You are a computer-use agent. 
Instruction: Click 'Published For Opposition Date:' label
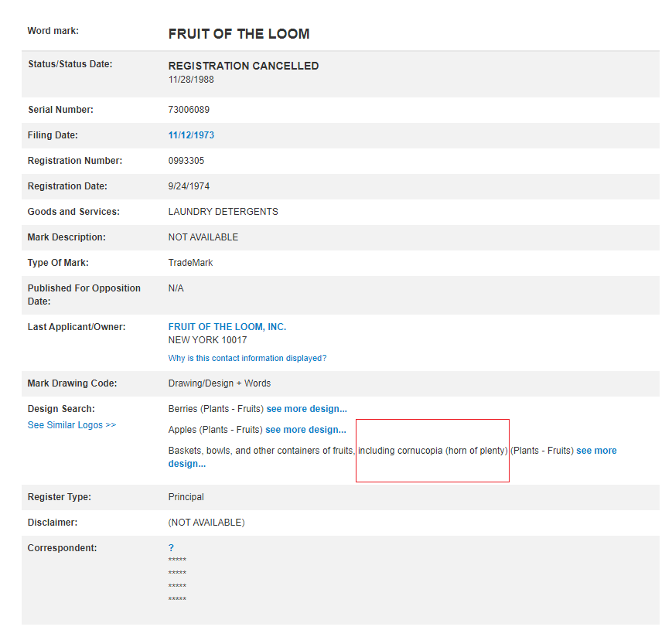(84, 295)
